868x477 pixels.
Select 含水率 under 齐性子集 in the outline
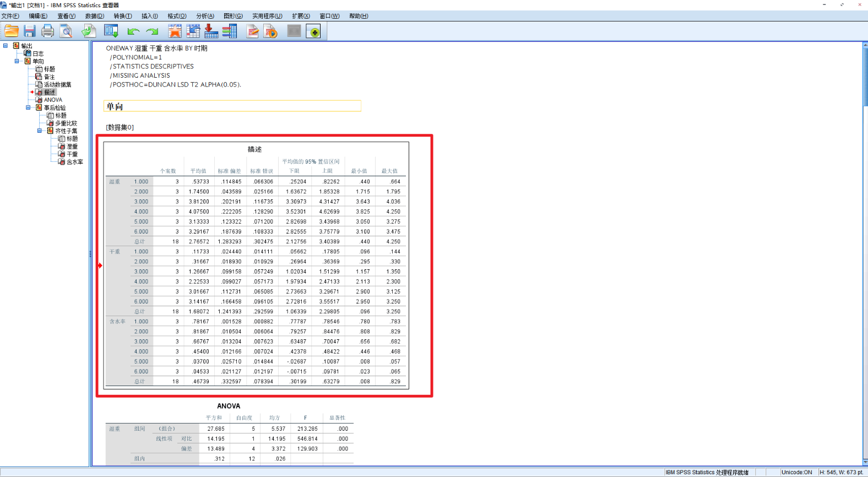pyautogui.click(x=75, y=161)
